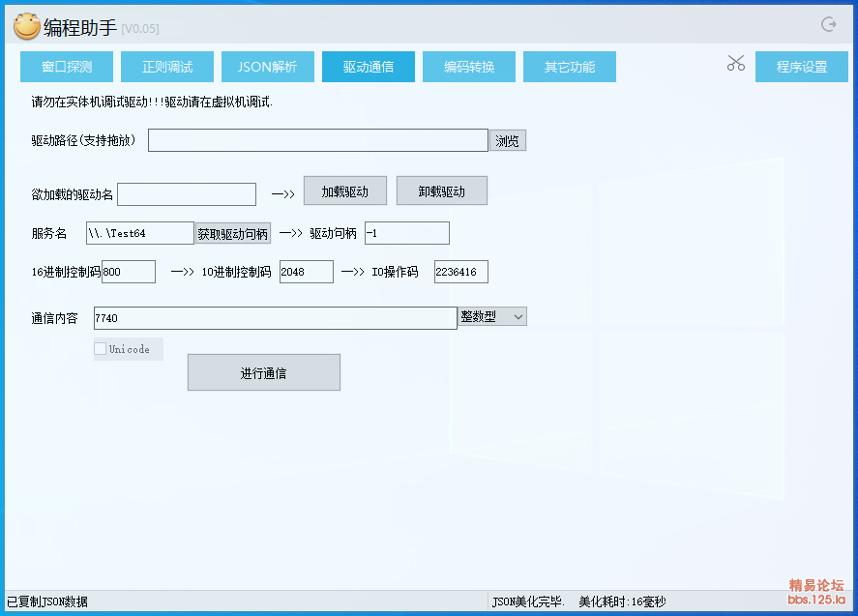This screenshot has height=616, width=858.
Task: Click the 浏览 browse button
Action: (507, 141)
